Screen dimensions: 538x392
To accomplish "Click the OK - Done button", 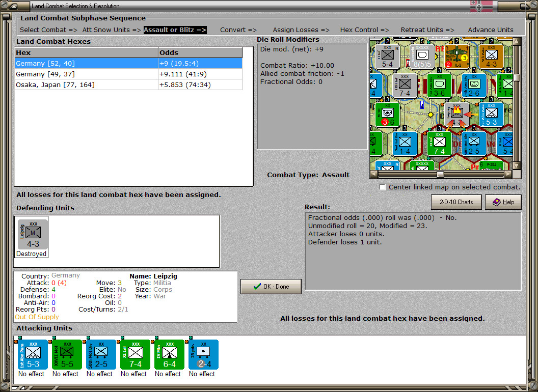I will pyautogui.click(x=271, y=287).
